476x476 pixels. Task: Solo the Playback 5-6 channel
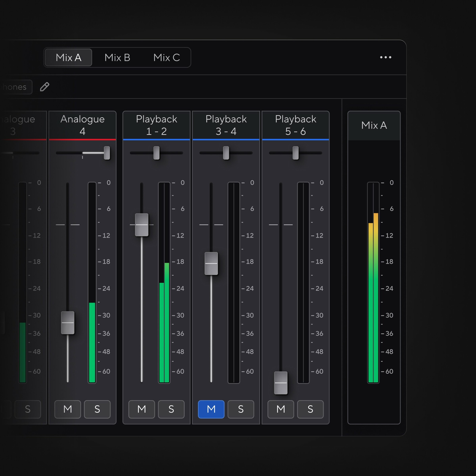coord(310,409)
